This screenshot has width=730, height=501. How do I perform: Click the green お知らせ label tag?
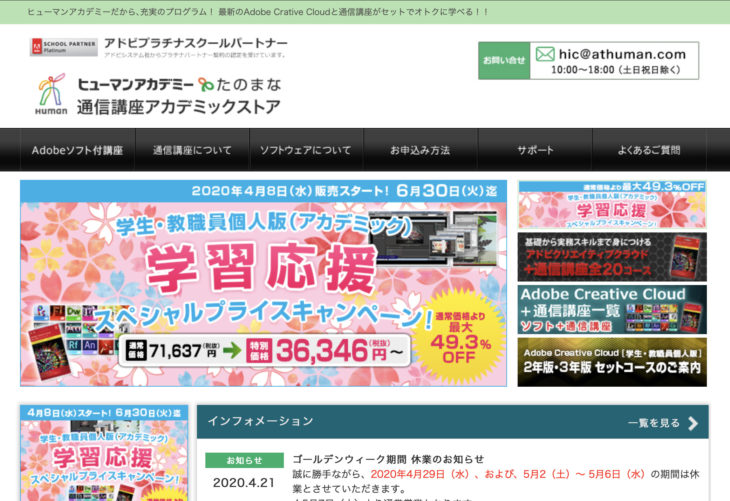click(244, 460)
